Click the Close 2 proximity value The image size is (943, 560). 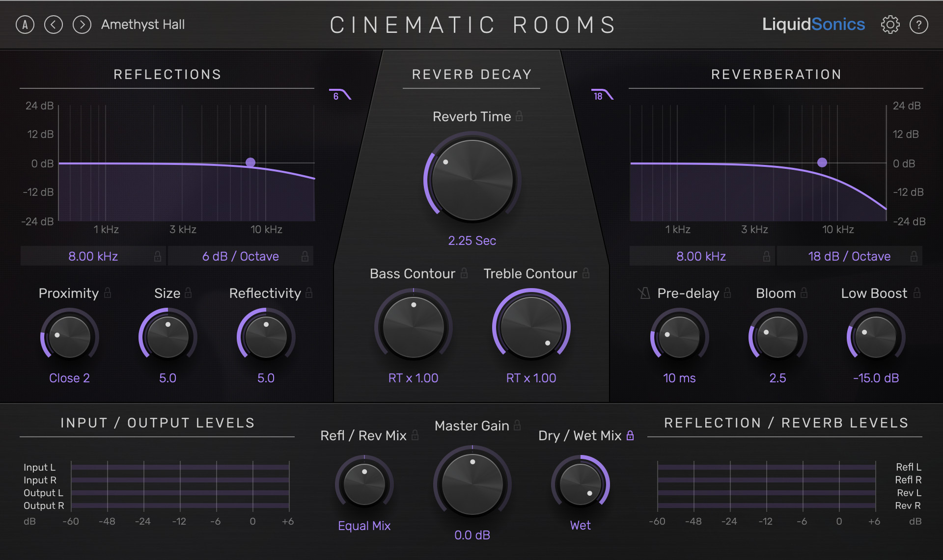[69, 378]
